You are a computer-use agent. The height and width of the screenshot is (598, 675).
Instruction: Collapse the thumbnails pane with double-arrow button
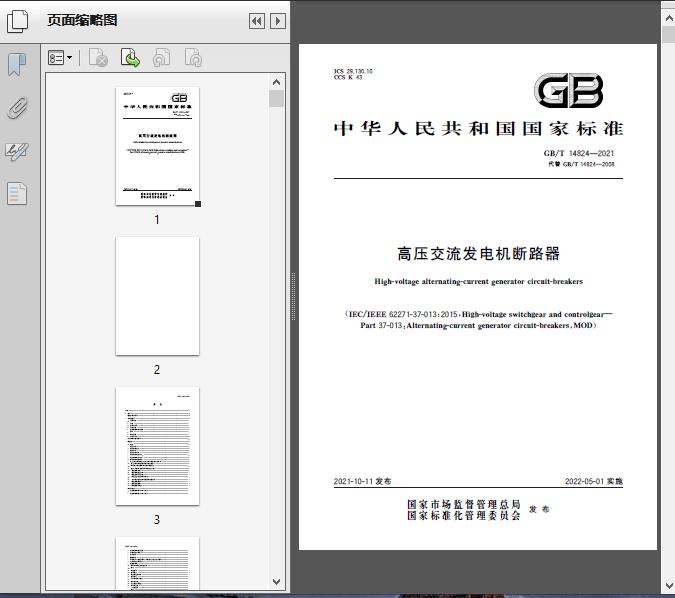(257, 21)
